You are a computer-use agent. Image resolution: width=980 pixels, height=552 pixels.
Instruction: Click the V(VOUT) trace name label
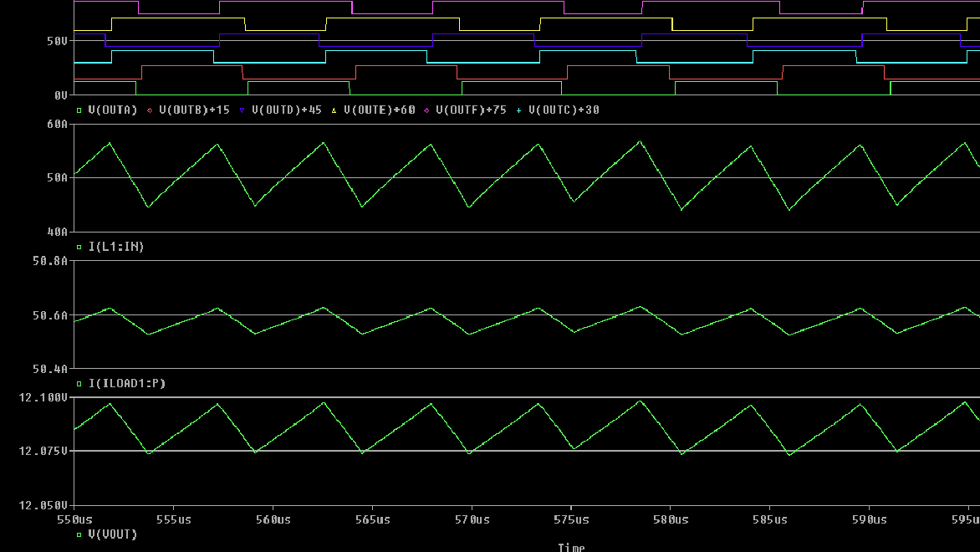click(113, 534)
